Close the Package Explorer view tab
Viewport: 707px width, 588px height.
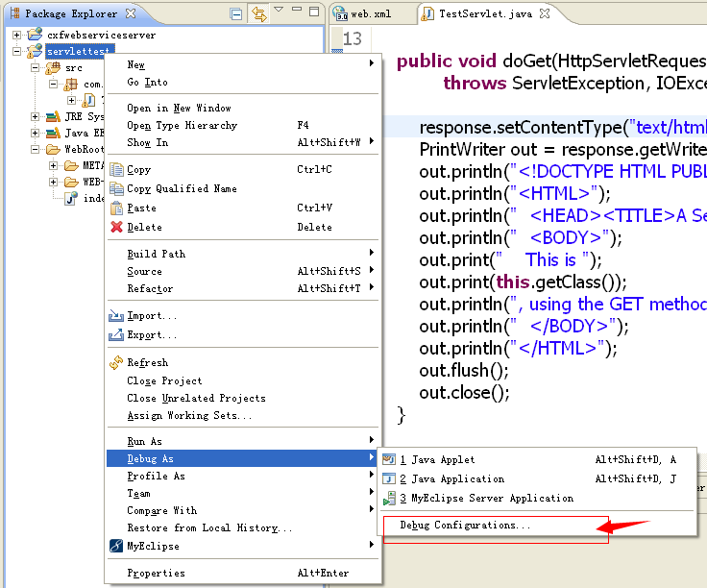[x=131, y=14]
